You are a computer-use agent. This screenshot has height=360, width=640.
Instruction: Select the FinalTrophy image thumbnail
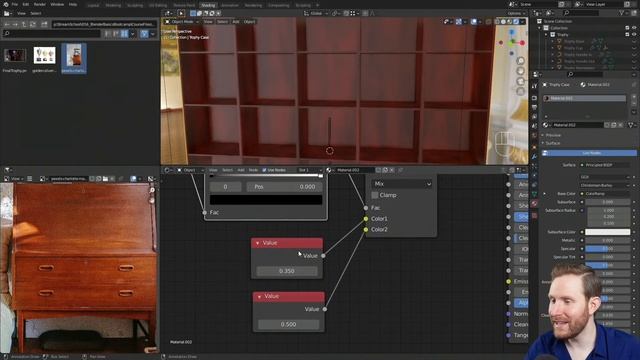pos(15,60)
